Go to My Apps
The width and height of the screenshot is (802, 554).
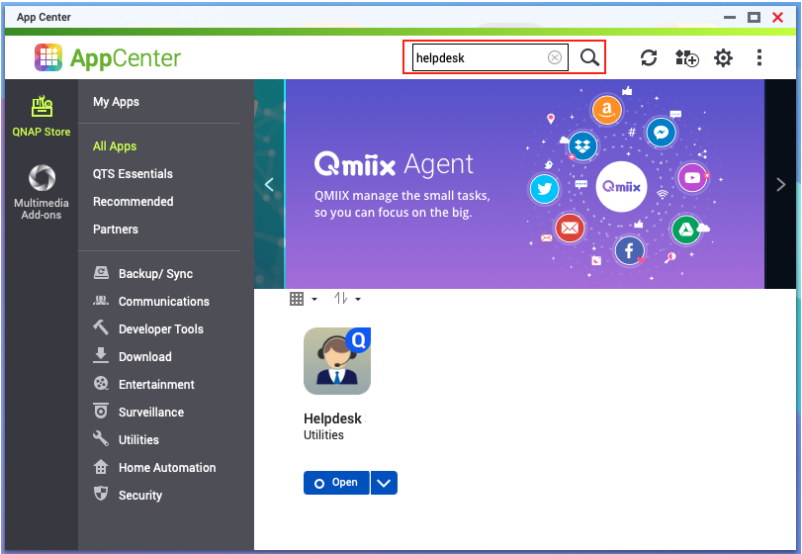tap(116, 102)
